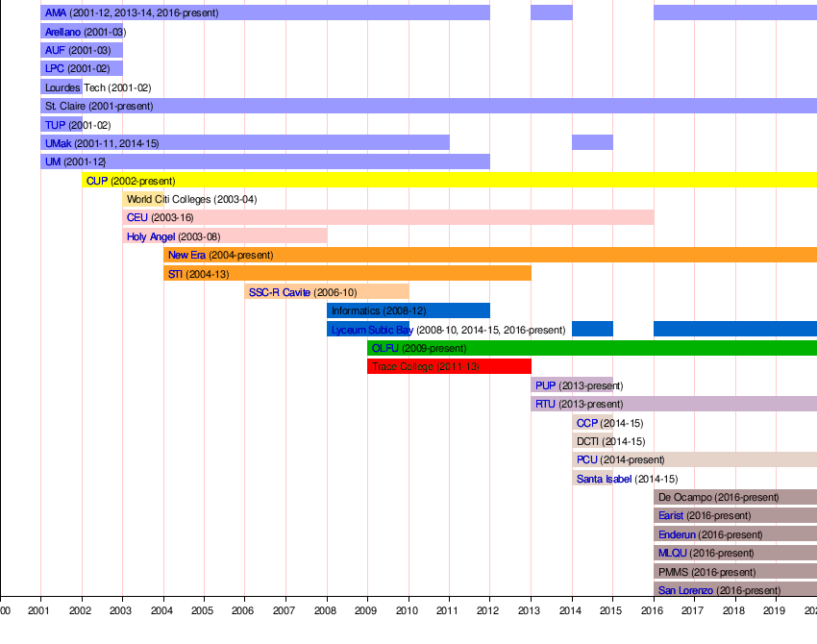Open the Santa Isabel link

tap(604, 479)
